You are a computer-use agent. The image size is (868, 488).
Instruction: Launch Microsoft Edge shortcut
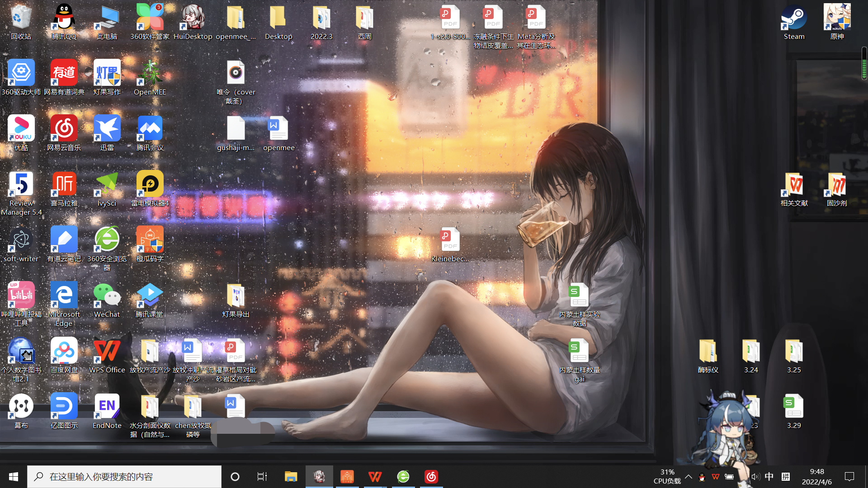pyautogui.click(x=64, y=305)
